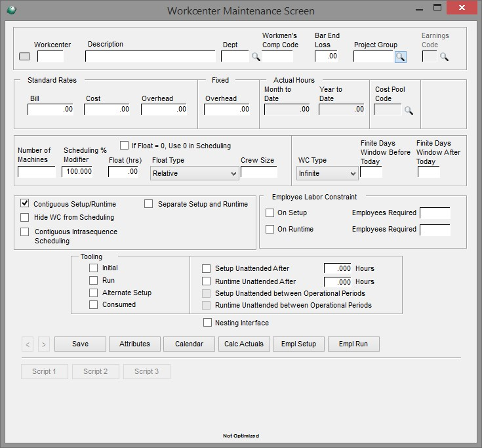
Task: Click the Bill rate field
Action: tap(50, 110)
